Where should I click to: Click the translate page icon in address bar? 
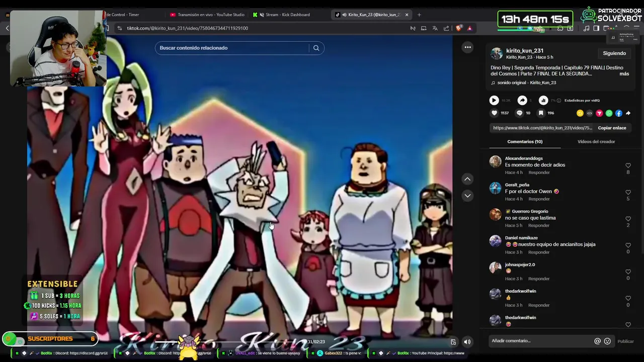coord(435,28)
